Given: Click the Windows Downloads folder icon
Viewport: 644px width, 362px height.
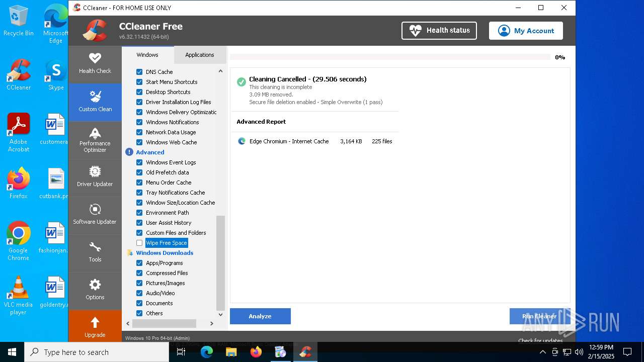Looking at the screenshot, I should (130, 253).
